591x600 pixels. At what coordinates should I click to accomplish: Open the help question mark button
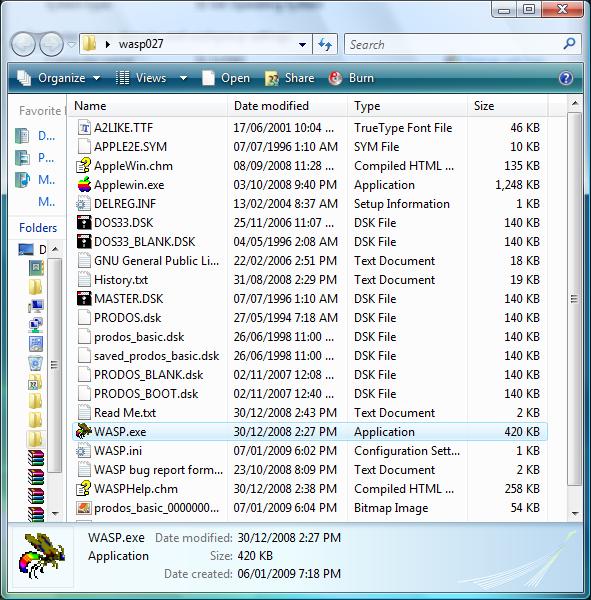click(x=566, y=78)
